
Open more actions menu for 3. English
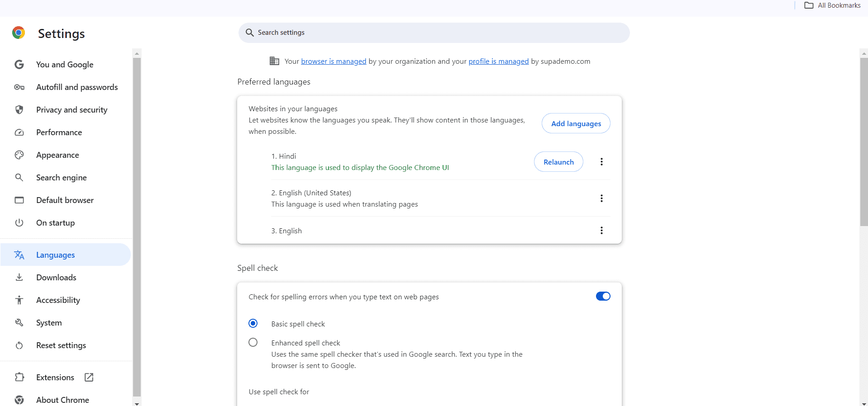[x=601, y=230]
